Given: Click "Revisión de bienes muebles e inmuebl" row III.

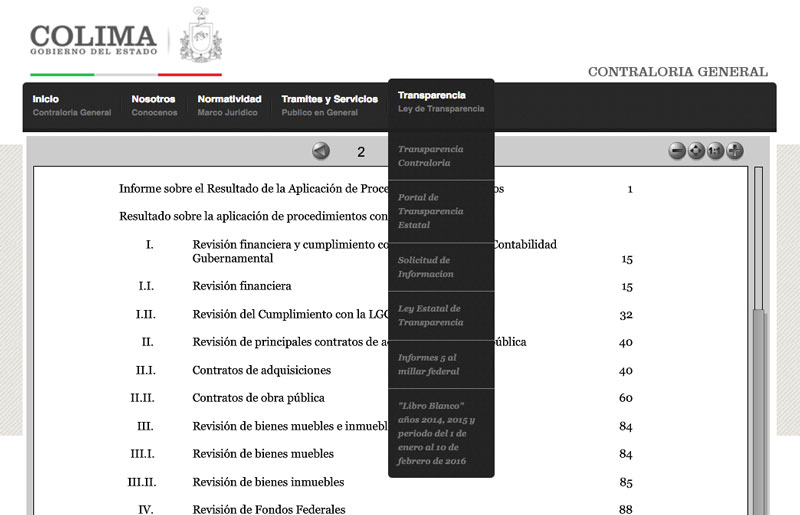Looking at the screenshot, I should click(x=290, y=426).
